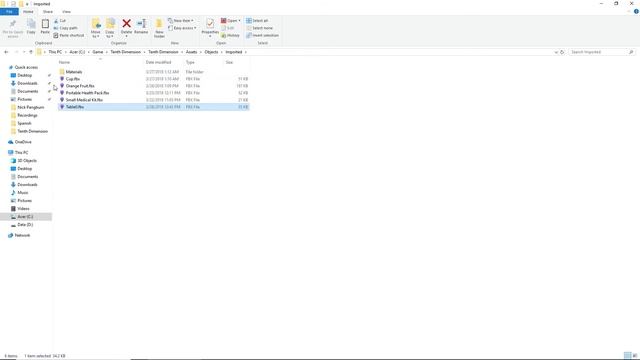Select the highlighted Tablet.fbx file
The height and width of the screenshot is (360, 640).
click(153, 107)
